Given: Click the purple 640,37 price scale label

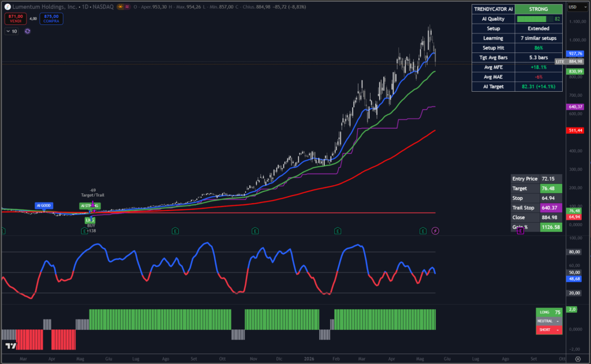Looking at the screenshot, I should 575,107.
